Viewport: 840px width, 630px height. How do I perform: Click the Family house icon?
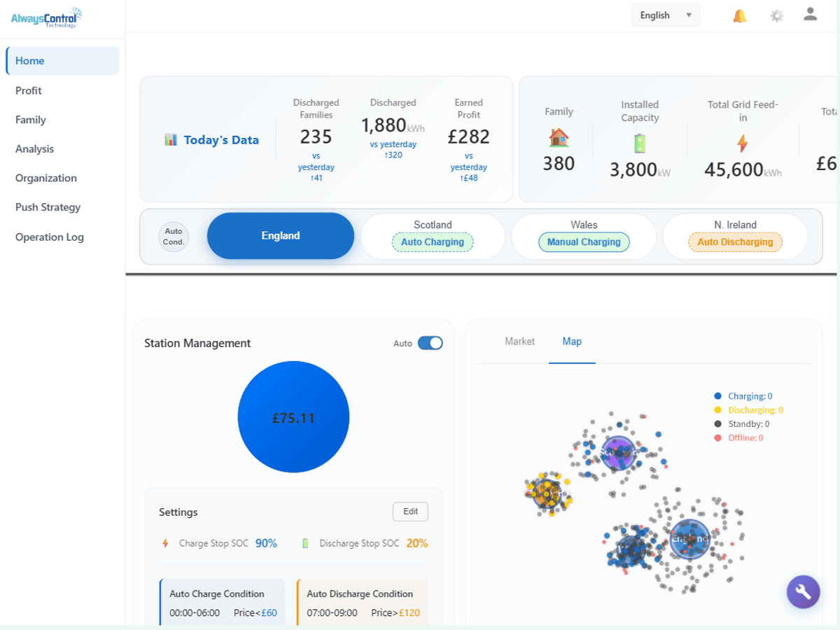click(559, 137)
